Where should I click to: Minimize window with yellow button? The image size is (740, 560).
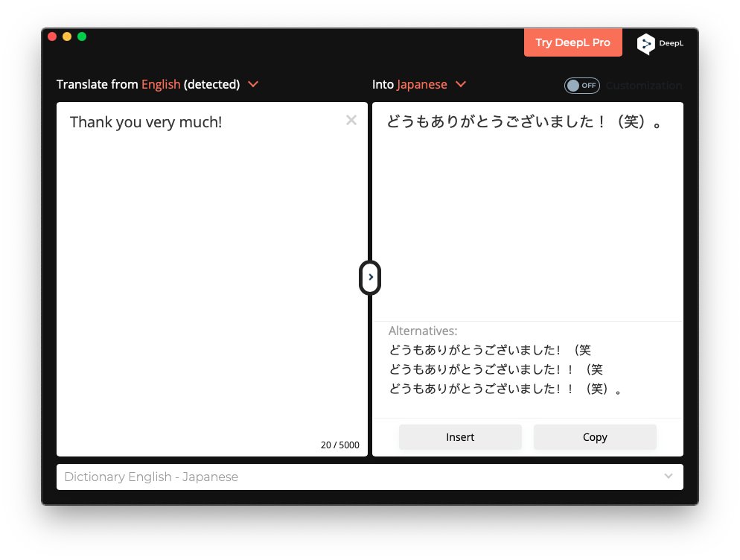[67, 36]
